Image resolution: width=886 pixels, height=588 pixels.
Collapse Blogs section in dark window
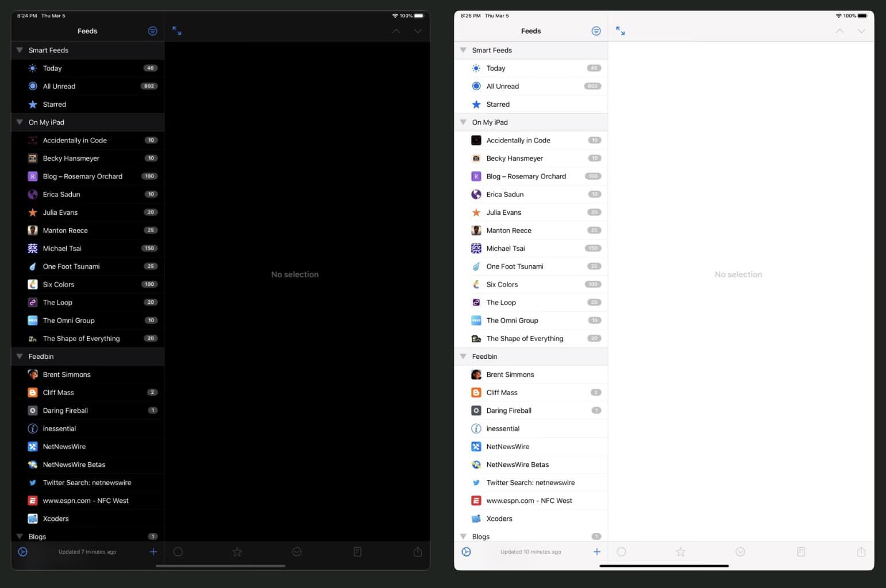coord(20,536)
